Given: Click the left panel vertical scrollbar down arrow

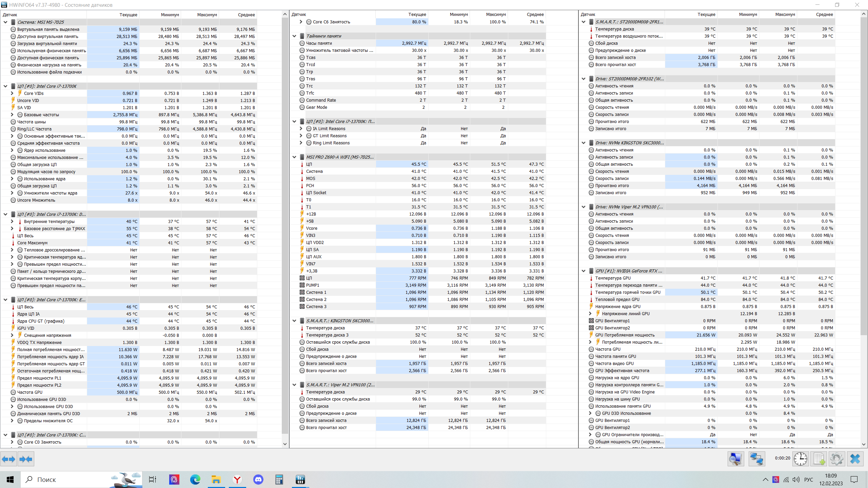Looking at the screenshot, I should coord(285,444).
